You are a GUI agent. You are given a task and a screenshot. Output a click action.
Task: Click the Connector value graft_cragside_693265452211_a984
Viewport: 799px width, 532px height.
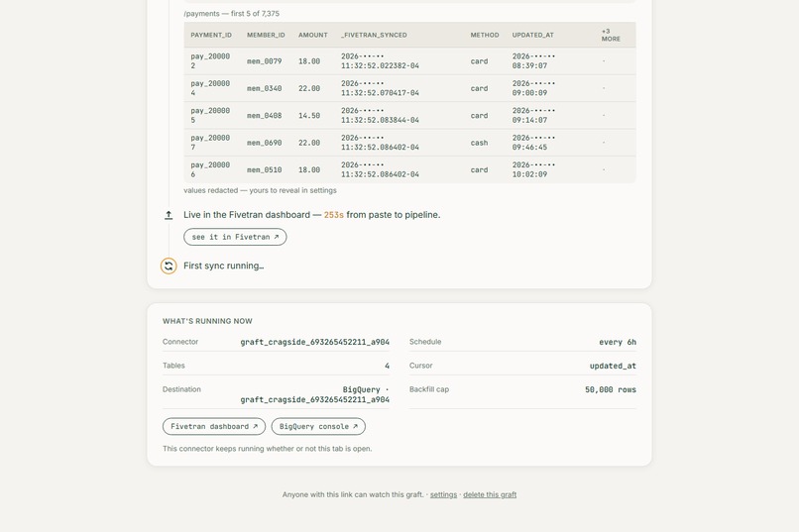pyautogui.click(x=315, y=342)
